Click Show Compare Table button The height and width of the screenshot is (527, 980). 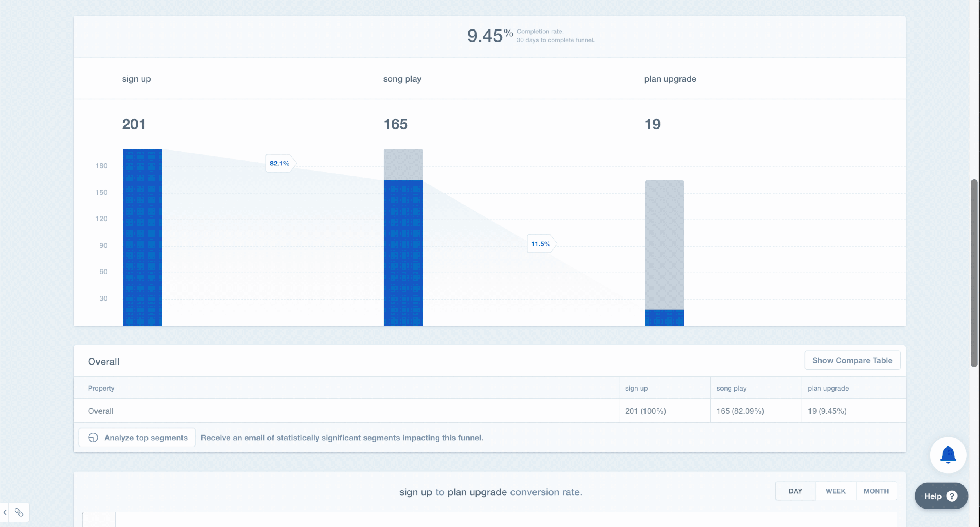[x=852, y=360]
